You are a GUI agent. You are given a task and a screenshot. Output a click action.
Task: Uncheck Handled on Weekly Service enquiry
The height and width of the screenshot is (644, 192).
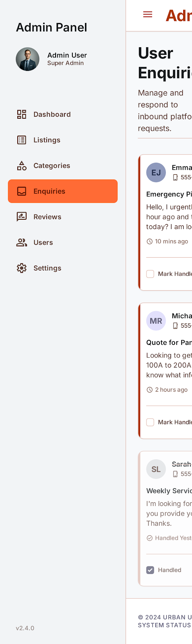(150, 570)
